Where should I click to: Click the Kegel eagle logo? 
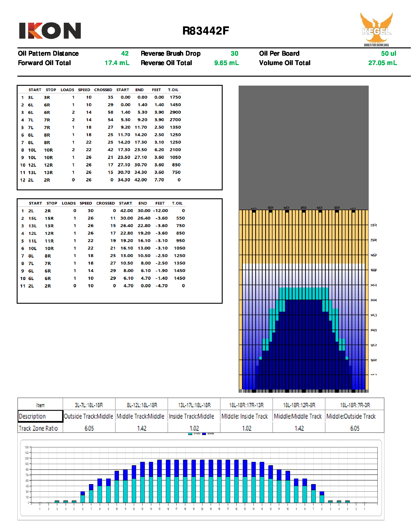(376, 29)
